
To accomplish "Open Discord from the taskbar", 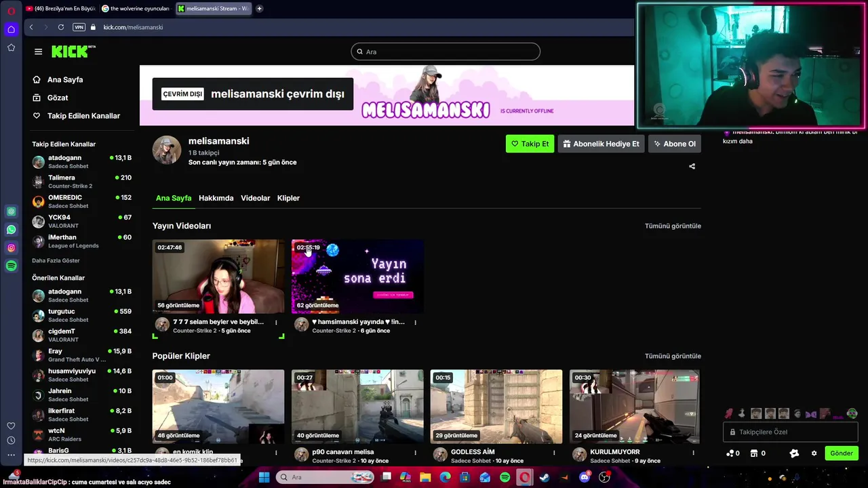I will pos(584,477).
